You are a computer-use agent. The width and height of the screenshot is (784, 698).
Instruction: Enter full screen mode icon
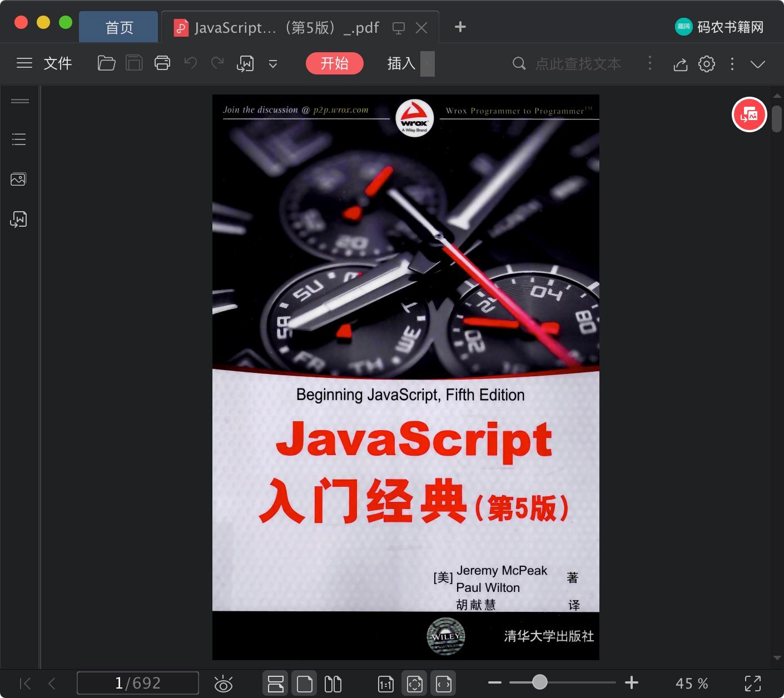753,683
